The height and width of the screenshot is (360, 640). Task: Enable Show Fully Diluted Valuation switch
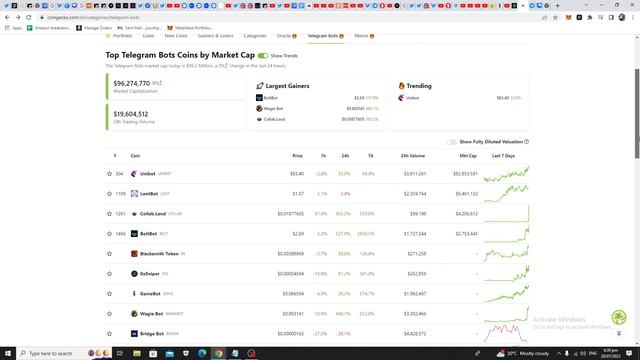[451, 142]
